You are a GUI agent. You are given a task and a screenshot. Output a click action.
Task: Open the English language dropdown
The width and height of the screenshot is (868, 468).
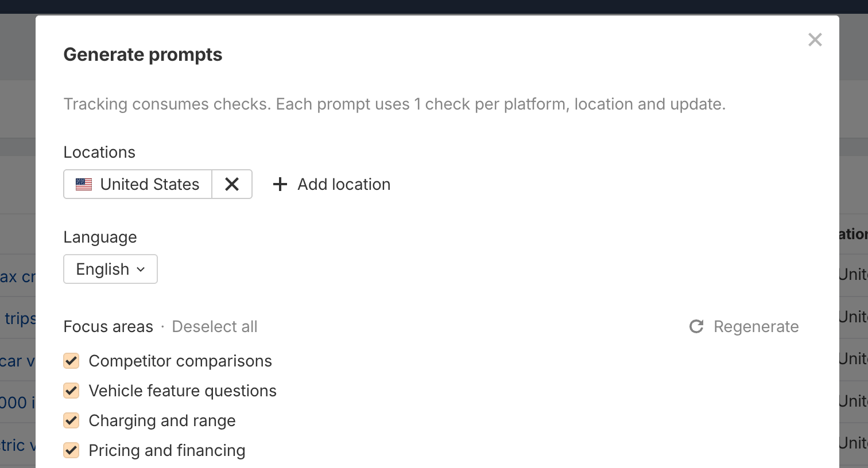110,269
